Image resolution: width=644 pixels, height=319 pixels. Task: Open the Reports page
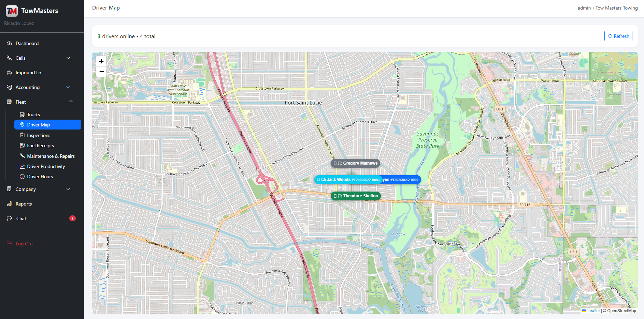tap(42, 204)
